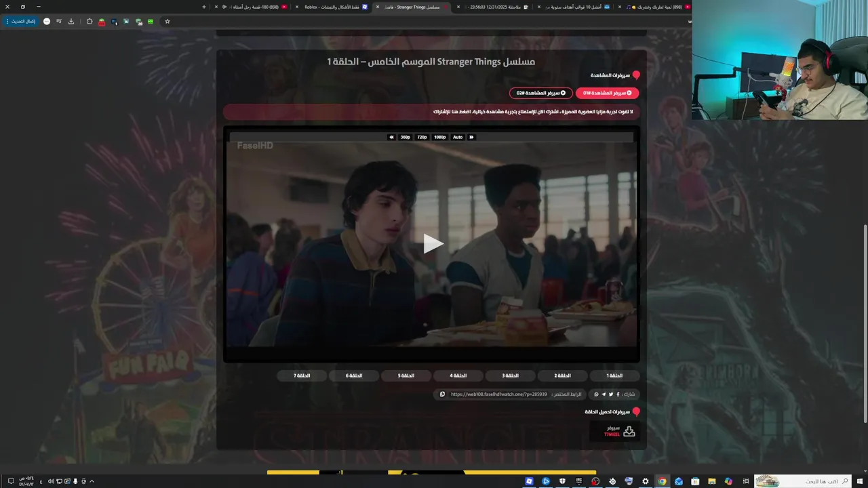Open episode الحلقة 2

click(x=562, y=375)
